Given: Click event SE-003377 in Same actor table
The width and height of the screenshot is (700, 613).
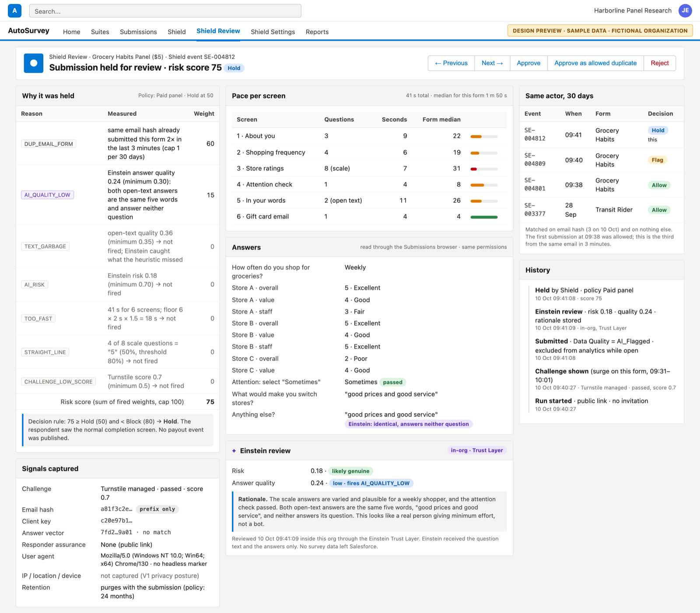Looking at the screenshot, I should [535, 210].
